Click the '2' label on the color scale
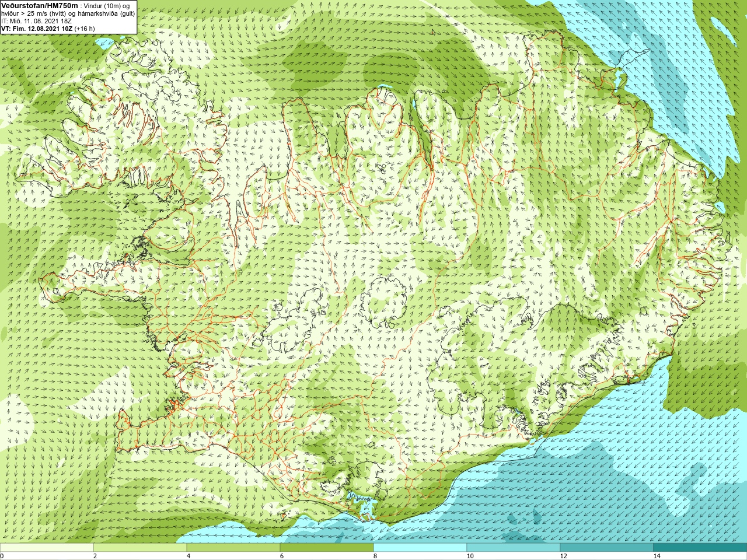747x560 pixels. pos(95,556)
